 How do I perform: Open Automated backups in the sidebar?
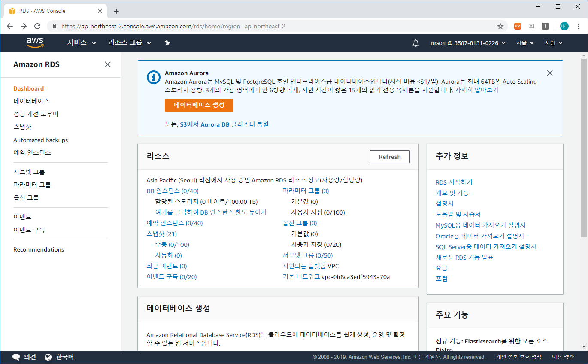tap(40, 140)
